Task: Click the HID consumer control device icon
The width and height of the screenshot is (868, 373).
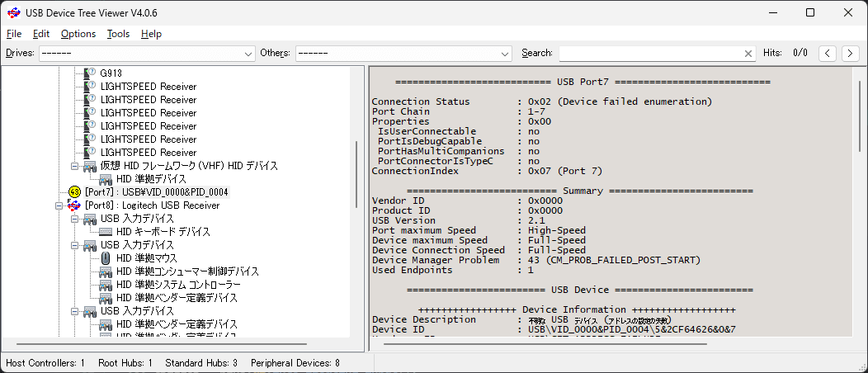Action: pos(106,271)
